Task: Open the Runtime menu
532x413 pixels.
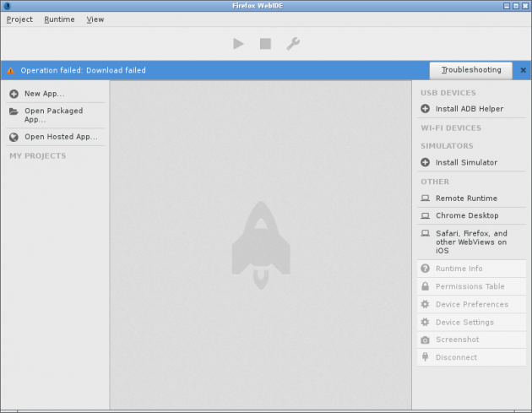Action: click(59, 19)
